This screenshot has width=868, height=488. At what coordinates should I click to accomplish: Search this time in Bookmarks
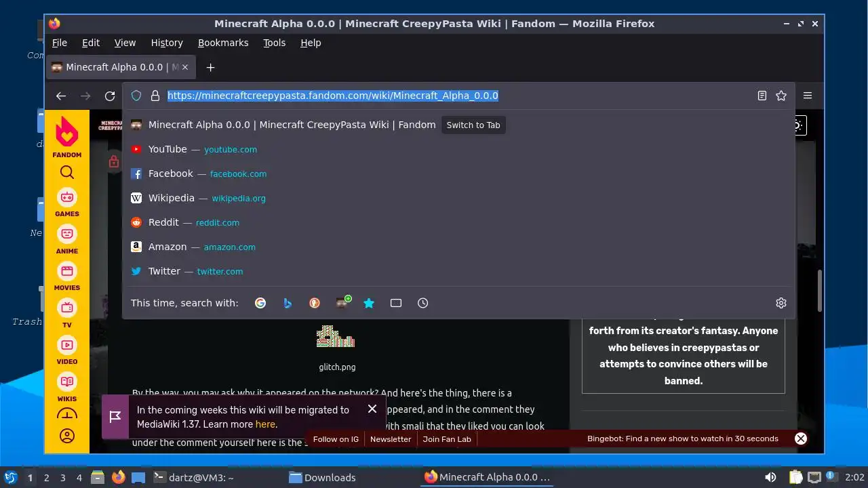[369, 303]
